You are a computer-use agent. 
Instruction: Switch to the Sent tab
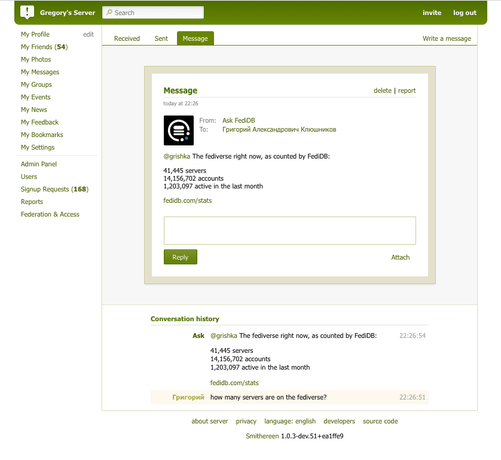161,39
